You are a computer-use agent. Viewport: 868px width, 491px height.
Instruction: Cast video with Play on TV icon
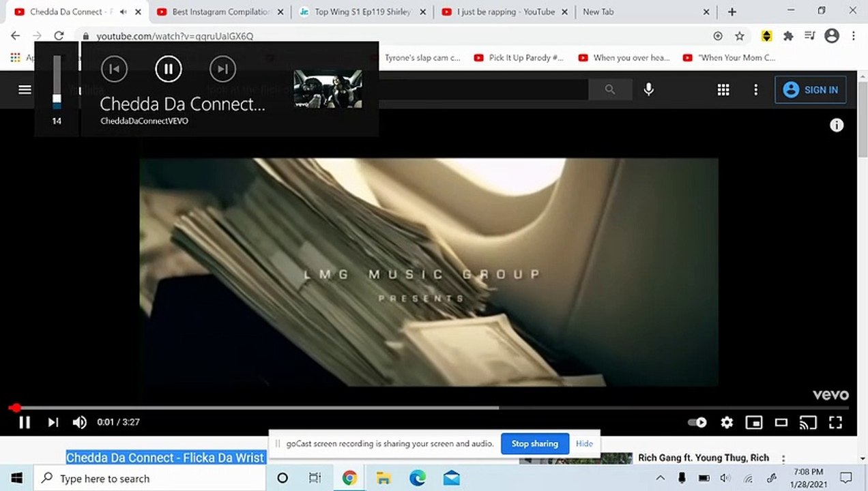808,423
